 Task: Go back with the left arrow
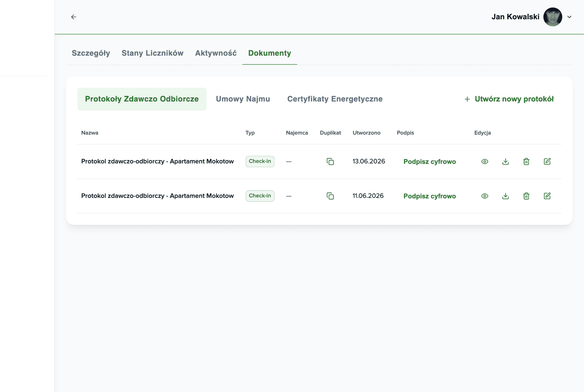pos(74,17)
